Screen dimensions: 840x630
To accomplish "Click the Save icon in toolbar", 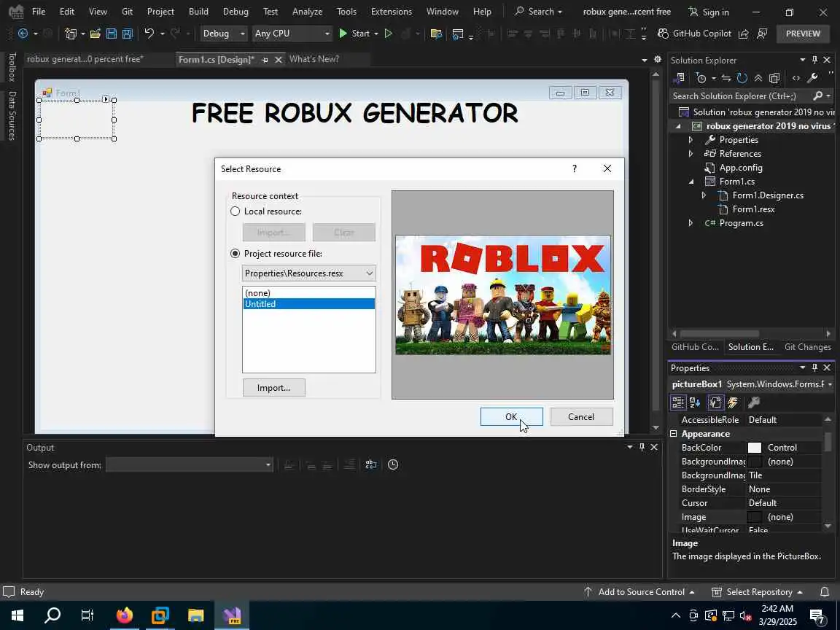I will pos(112,34).
